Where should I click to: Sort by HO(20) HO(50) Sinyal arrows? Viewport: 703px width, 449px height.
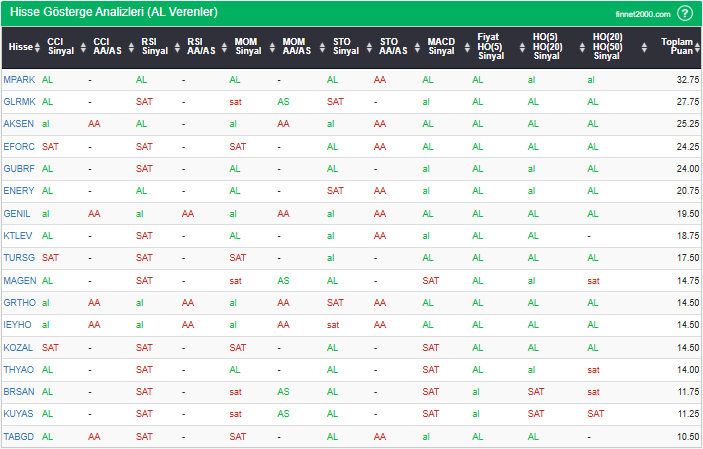click(630, 47)
